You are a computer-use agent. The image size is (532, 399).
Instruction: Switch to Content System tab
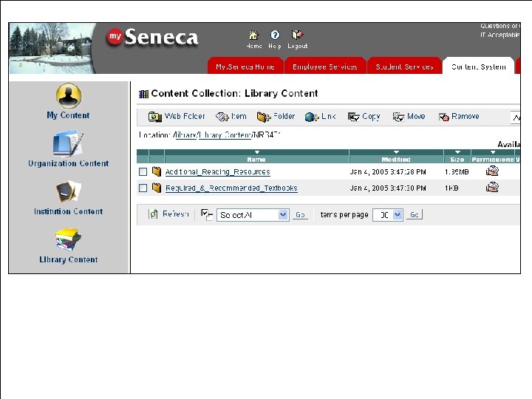point(478,66)
